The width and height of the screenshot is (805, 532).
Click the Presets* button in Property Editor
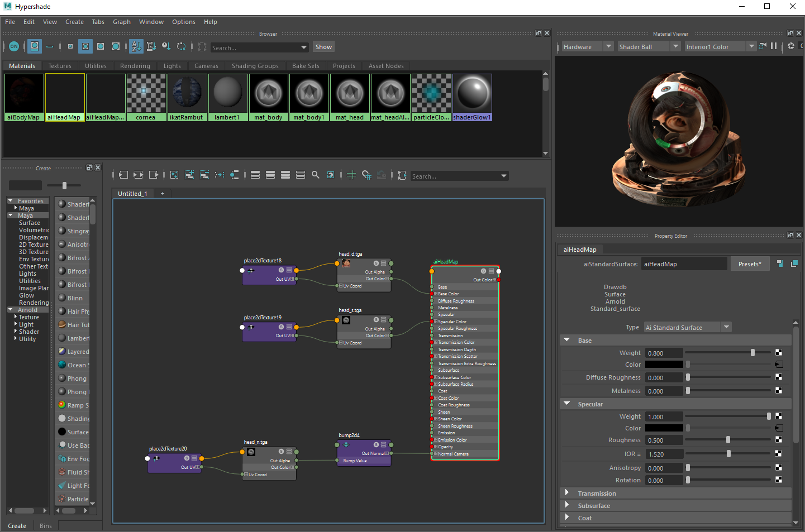tap(750, 263)
